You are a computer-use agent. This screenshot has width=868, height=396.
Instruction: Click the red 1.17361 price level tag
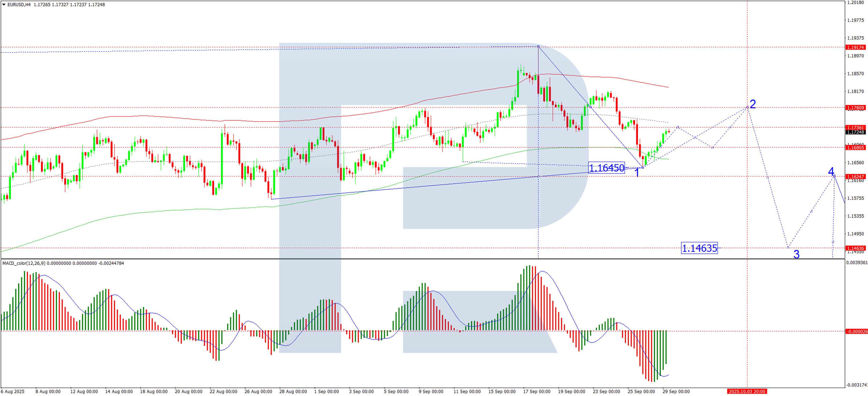[855, 128]
